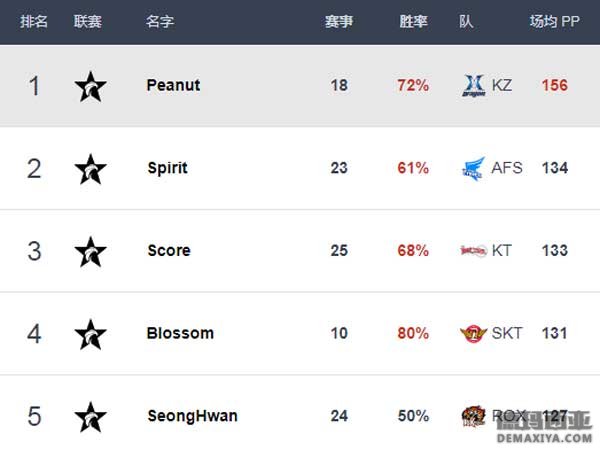The width and height of the screenshot is (600, 450).
Task: Select the Spirit player name
Action: tap(168, 168)
